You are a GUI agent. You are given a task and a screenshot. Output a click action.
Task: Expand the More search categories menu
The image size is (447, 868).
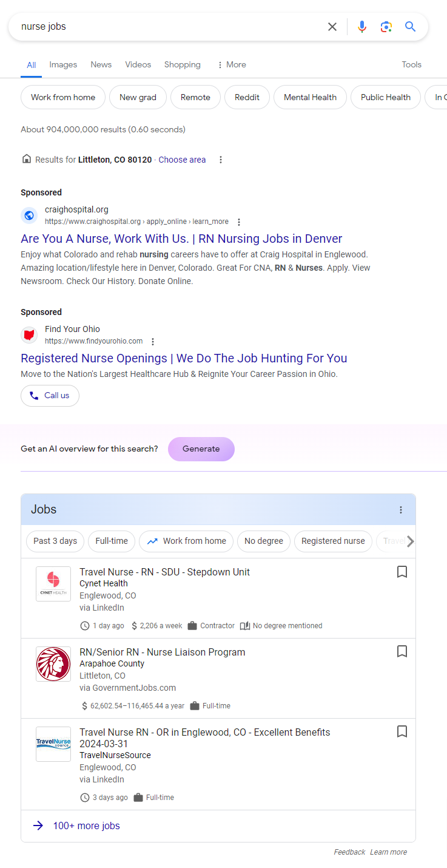pyautogui.click(x=232, y=64)
